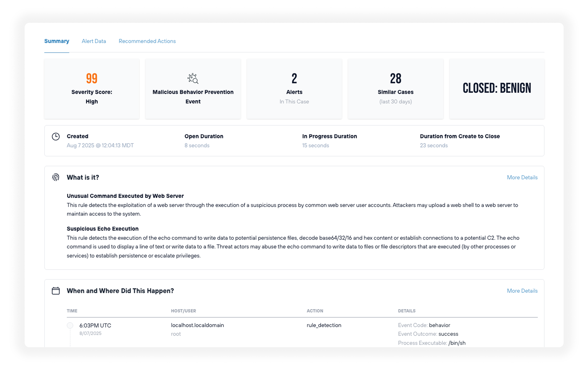Open the Recommended Actions tab
This screenshot has width=588, height=370.
[x=147, y=41]
